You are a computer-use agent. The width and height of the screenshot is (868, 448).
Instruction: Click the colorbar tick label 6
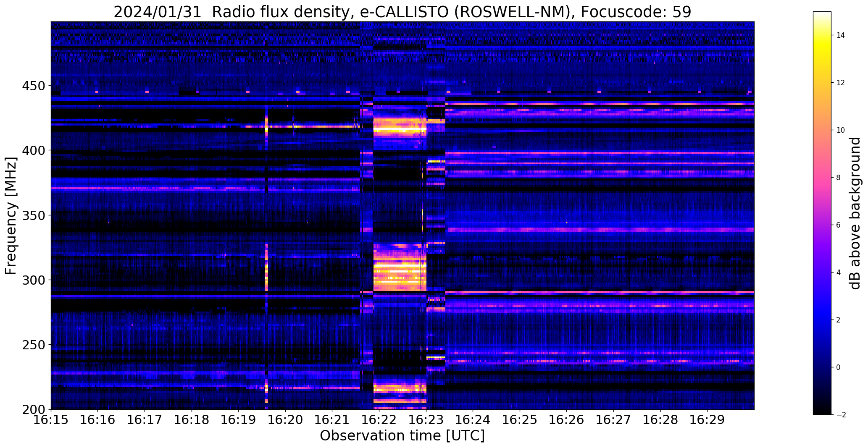tap(838, 225)
